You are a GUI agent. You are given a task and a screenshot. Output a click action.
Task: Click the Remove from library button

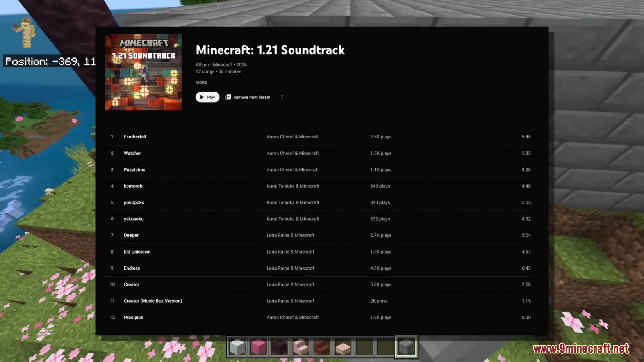coord(248,97)
